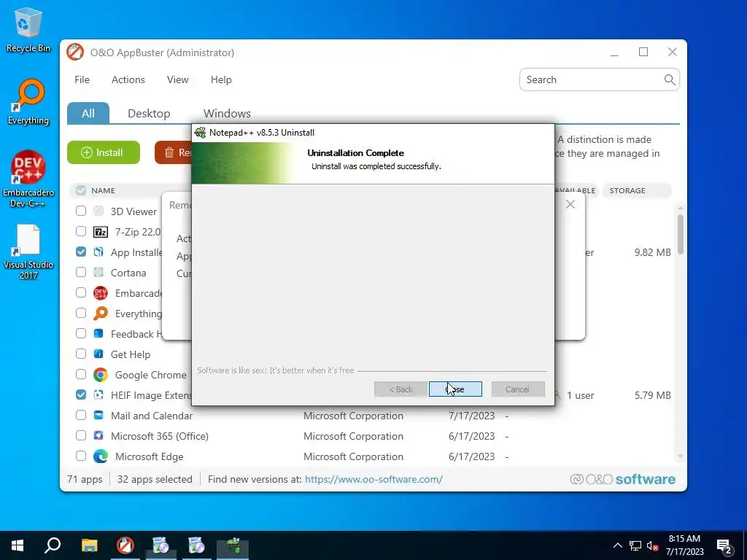Screen dimensions: 747x560
Task: Click the App Installer icon in list
Action: pos(98,252)
